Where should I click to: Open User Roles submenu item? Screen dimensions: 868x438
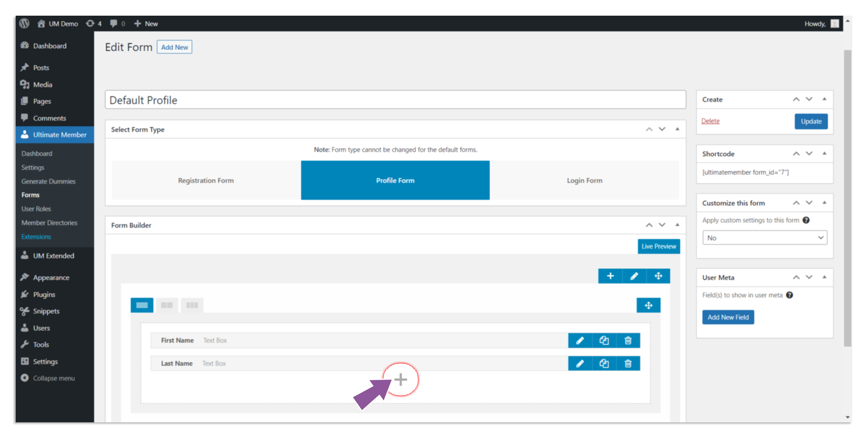click(36, 209)
